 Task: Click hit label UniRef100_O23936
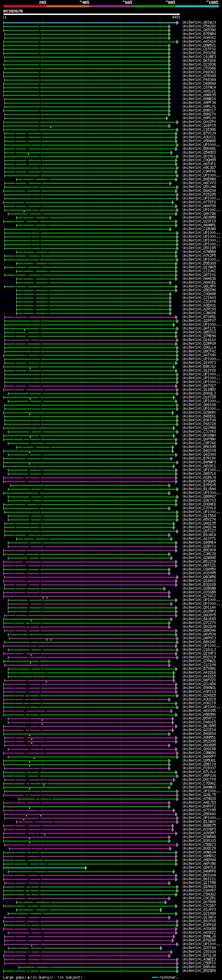199,64
